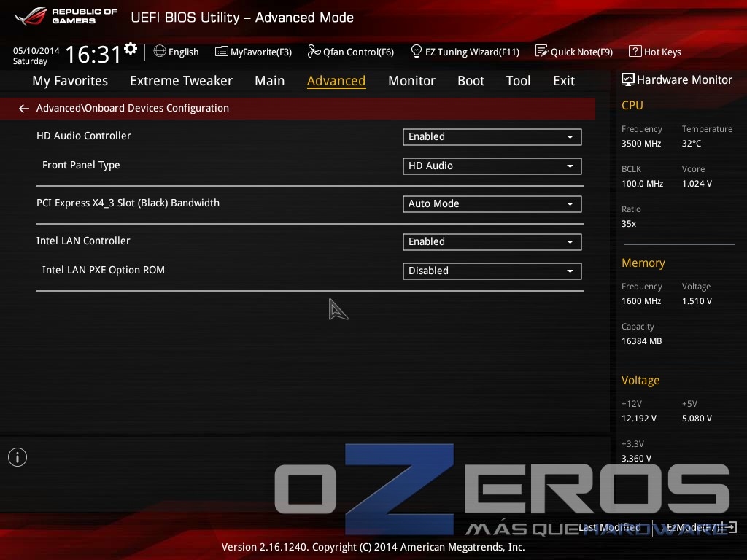This screenshot has height=560, width=747.
Task: Switch to Tool tab
Action: click(519, 81)
